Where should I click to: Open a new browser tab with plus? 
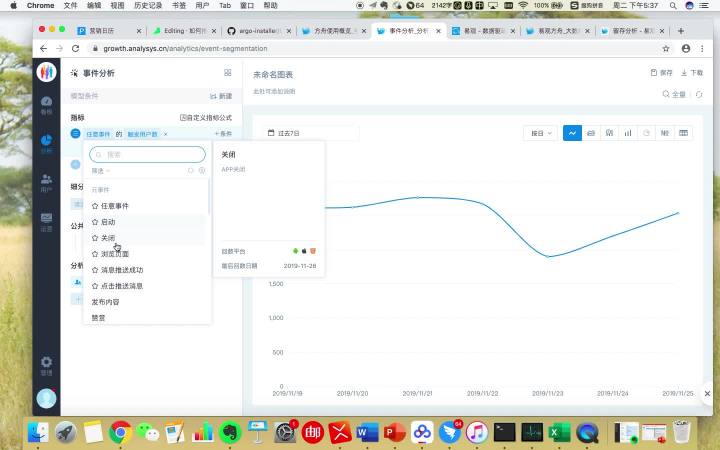(681, 31)
